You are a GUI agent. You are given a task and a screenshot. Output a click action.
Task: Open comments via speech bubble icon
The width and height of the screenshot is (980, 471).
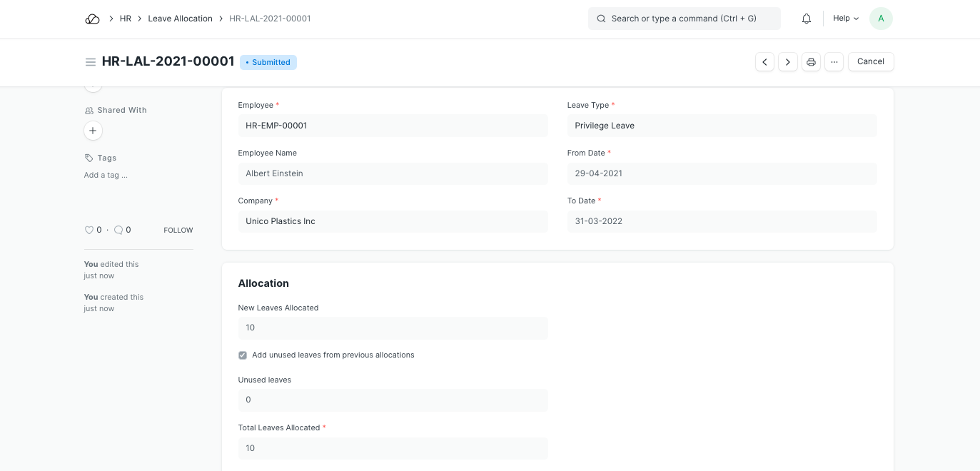click(x=118, y=230)
